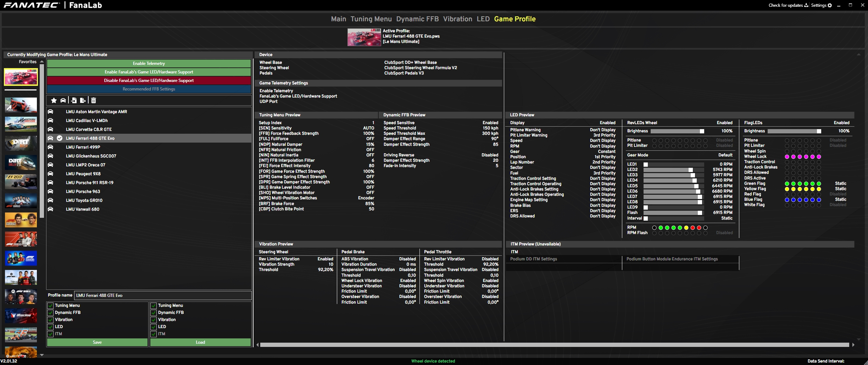
Task: Uncheck Tuning Menu checkbox above Save
Action: 50,305
